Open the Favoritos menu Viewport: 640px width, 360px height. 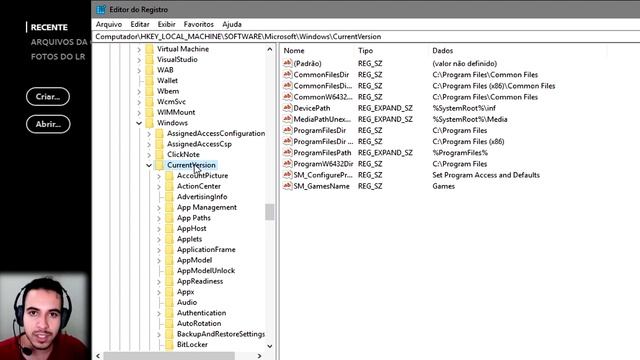click(198, 24)
